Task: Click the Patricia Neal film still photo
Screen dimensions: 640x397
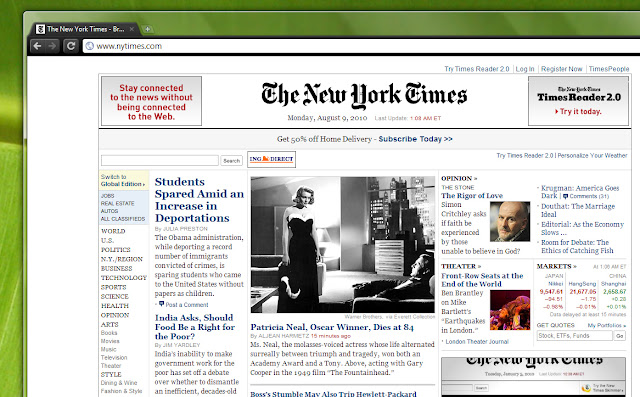Action: point(342,245)
